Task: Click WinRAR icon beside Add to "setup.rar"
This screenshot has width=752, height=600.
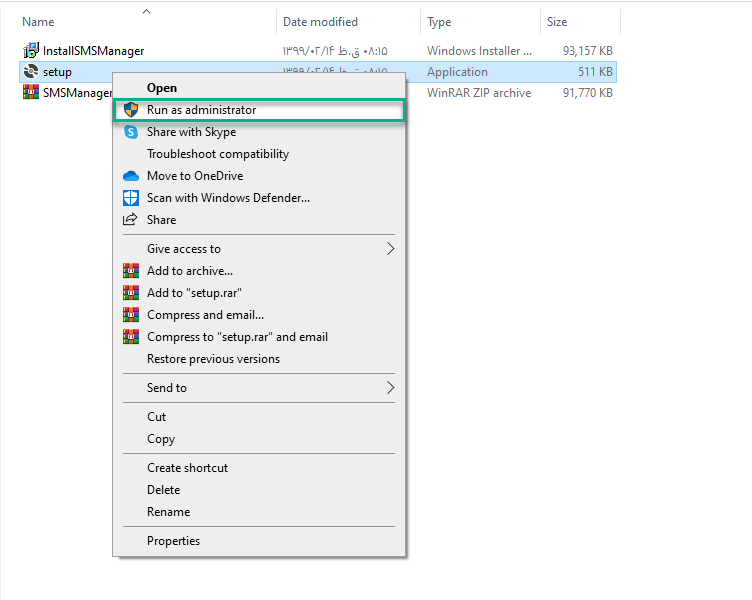Action: (x=131, y=293)
